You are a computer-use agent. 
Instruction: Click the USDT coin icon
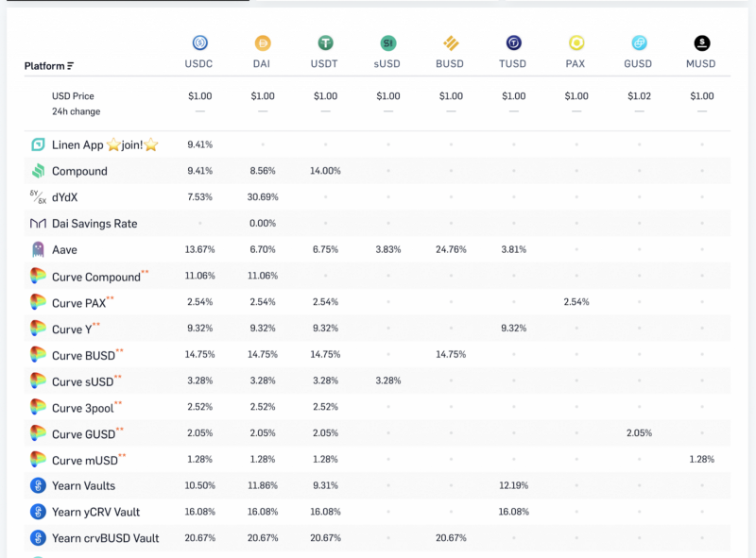325,42
